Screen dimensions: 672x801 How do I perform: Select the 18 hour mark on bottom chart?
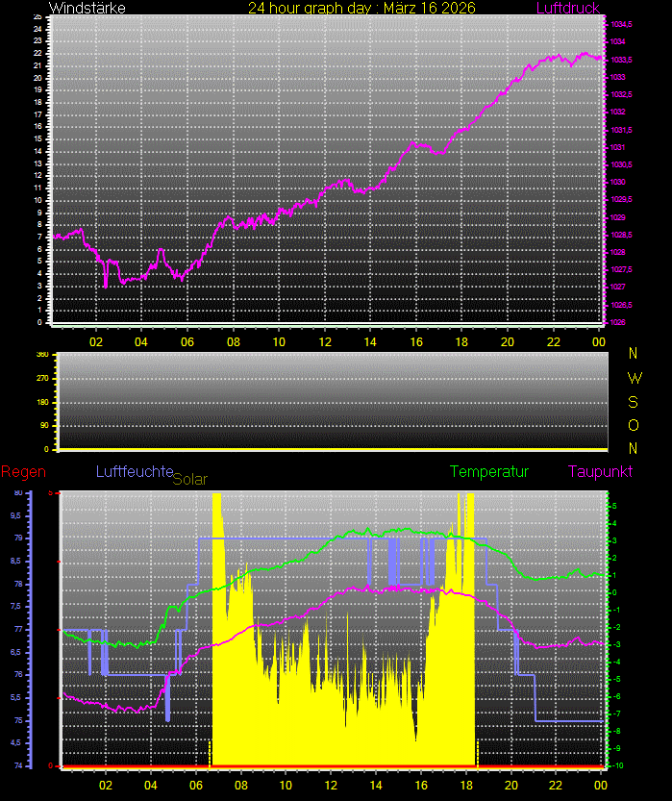click(x=466, y=784)
